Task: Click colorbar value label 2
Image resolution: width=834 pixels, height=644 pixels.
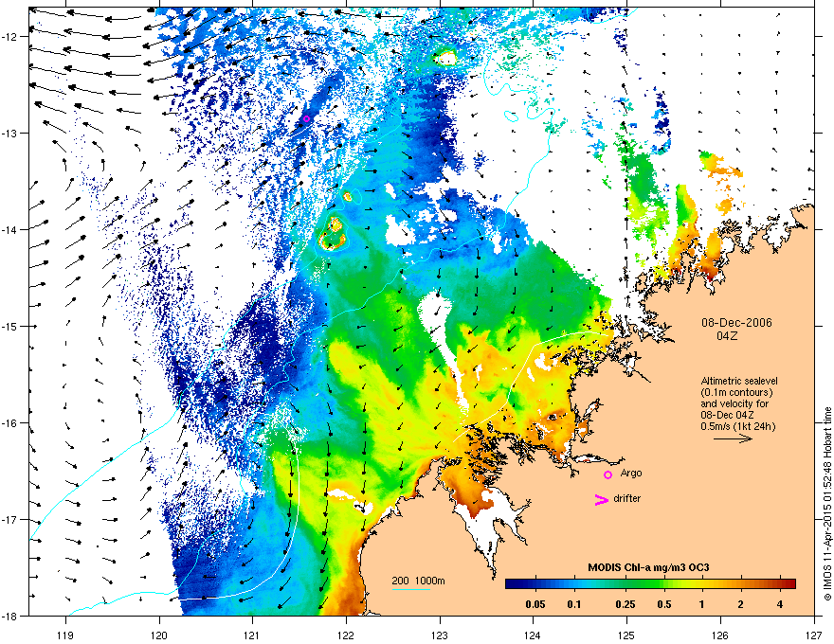Action: [740, 604]
